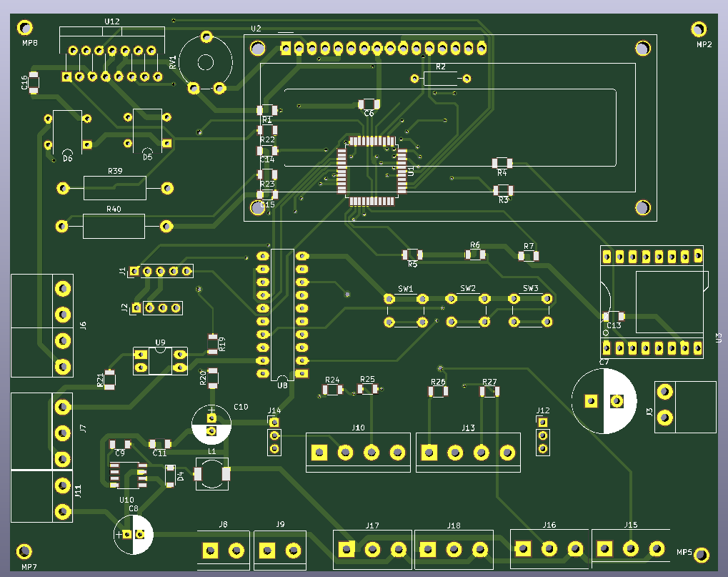Click the C13 capacitor label
728x577 pixels.
[x=614, y=325]
